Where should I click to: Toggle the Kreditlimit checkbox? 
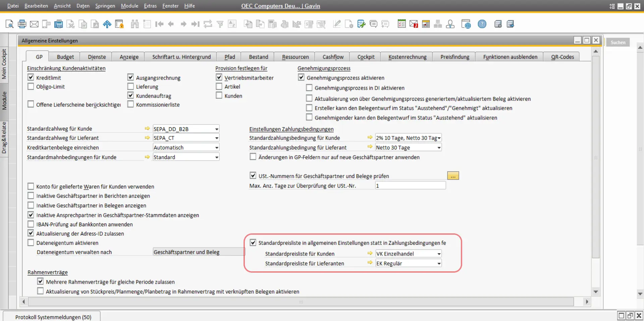coord(31,77)
